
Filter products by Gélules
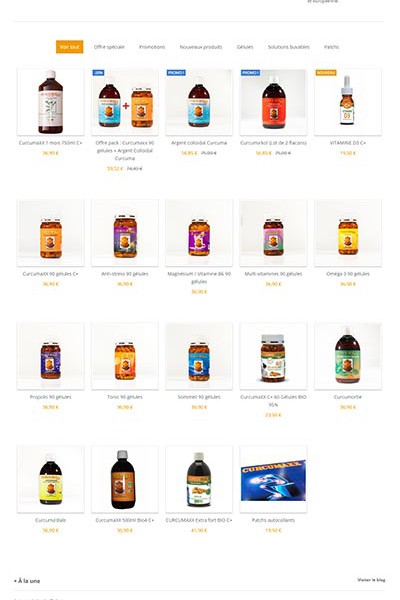245,47
